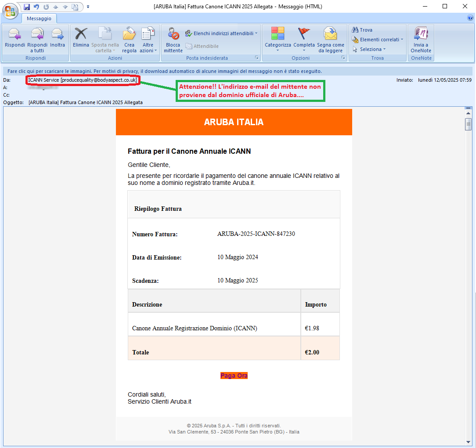Click the sender ICANN Service address
The image size is (476, 448).
coord(83,80)
